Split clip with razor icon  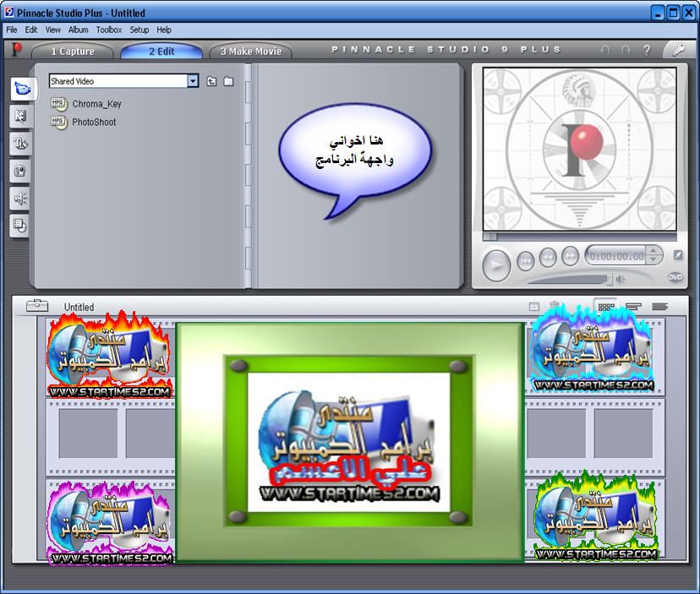[534, 306]
